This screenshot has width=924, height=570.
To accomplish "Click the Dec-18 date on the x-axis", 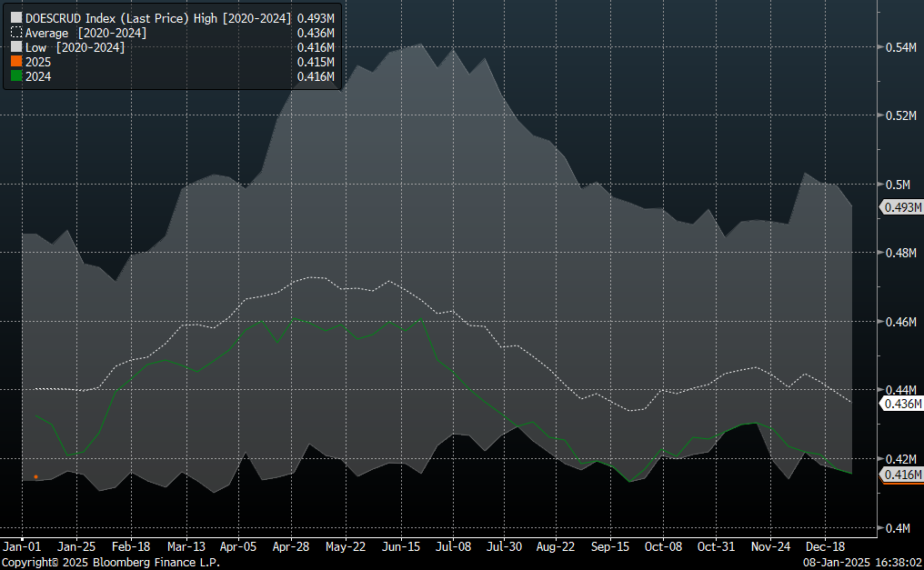I will 824,547.
